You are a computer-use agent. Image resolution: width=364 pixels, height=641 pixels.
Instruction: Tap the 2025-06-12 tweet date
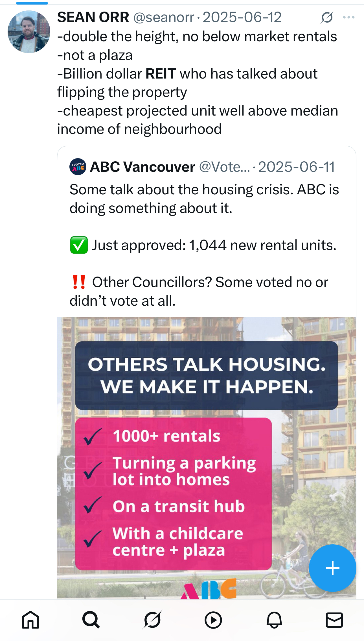[x=242, y=18]
